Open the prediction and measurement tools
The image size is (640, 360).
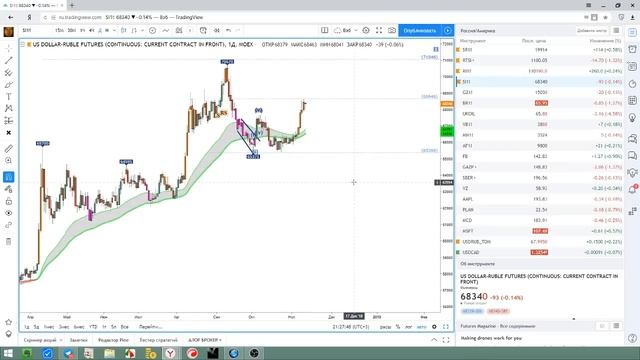click(9, 120)
